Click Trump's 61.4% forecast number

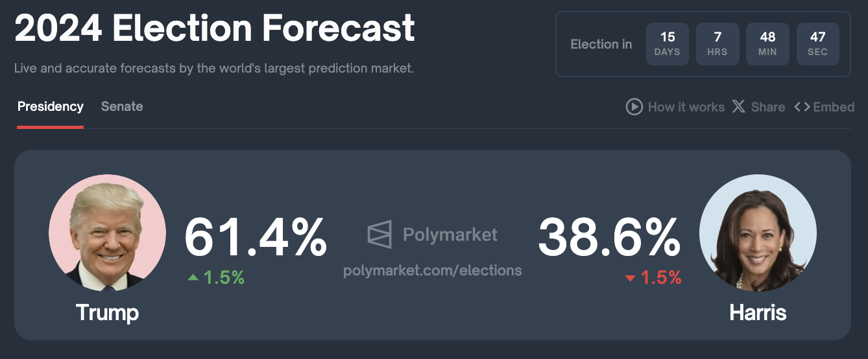(x=256, y=238)
